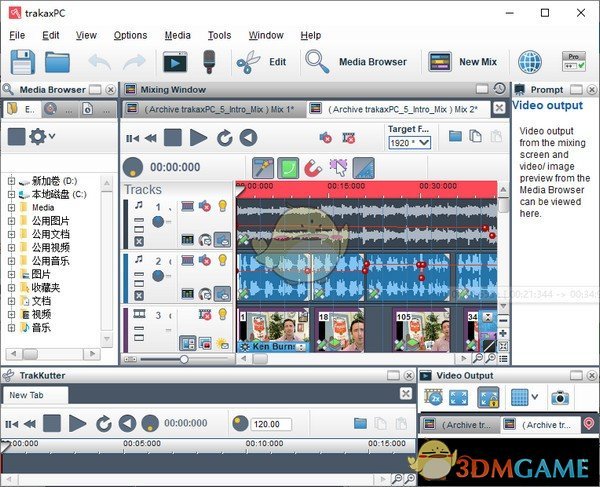Mute track 2 speaker icon
Screen dimensions: 600x487
tap(205, 261)
